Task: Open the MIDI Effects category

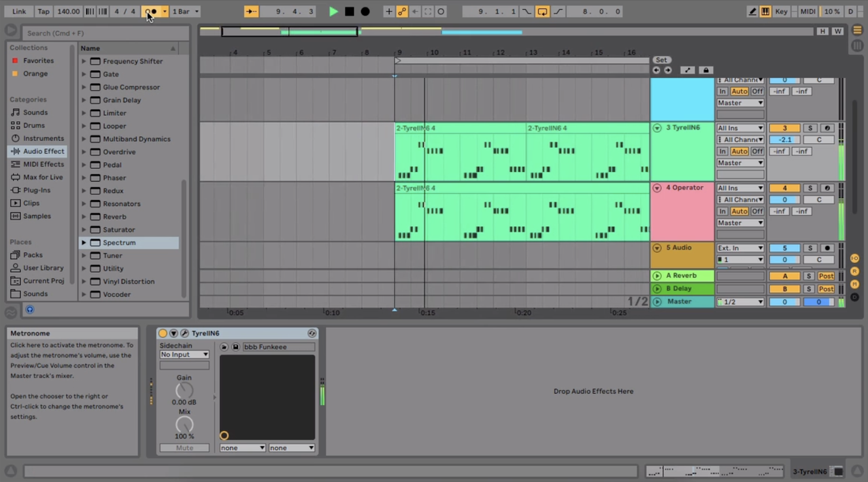Action: coord(43,164)
